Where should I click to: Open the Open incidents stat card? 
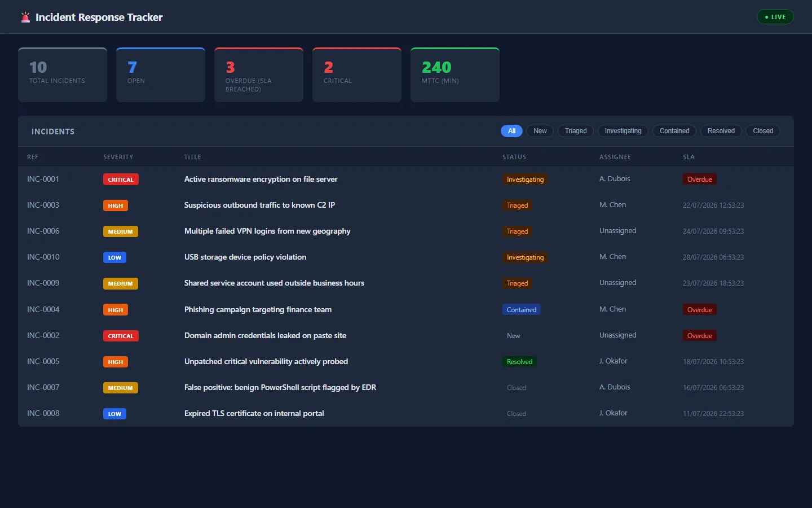pyautogui.click(x=161, y=75)
